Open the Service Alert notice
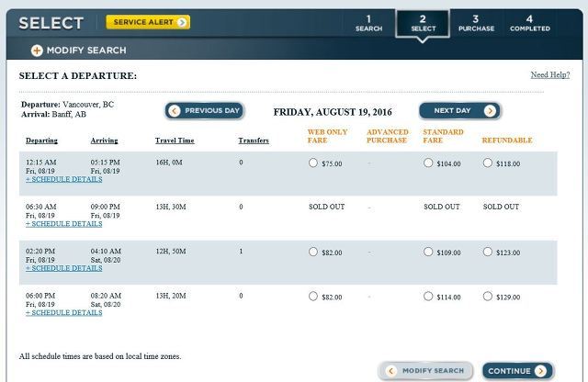 click(x=148, y=22)
